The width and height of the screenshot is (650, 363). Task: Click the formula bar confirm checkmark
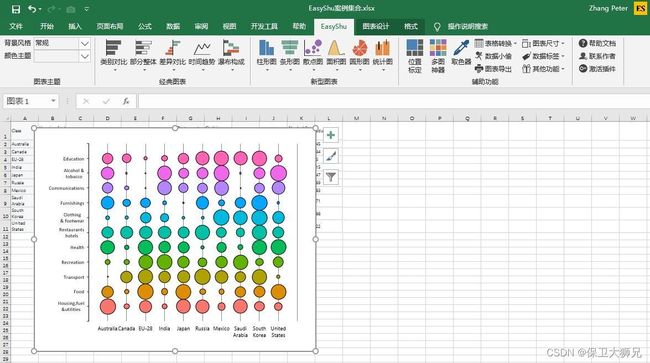pos(106,101)
